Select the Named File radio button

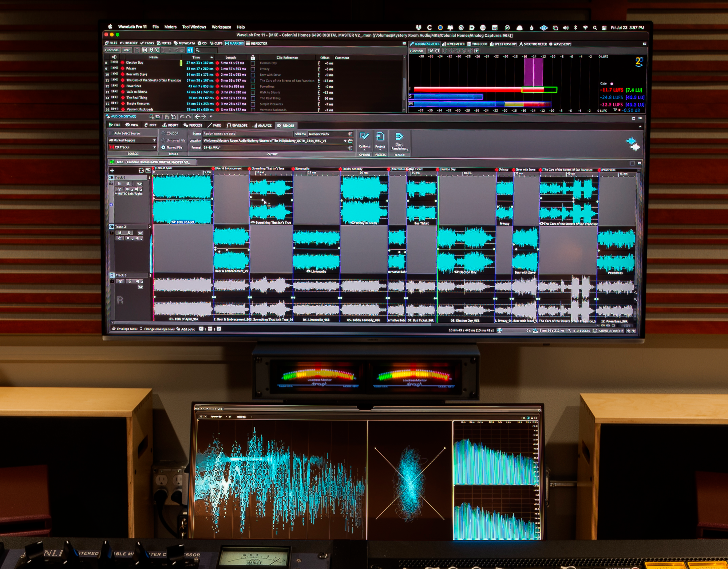163,147
